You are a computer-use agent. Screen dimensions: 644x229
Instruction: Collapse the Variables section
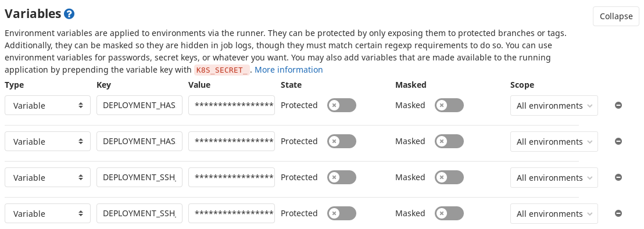click(616, 16)
